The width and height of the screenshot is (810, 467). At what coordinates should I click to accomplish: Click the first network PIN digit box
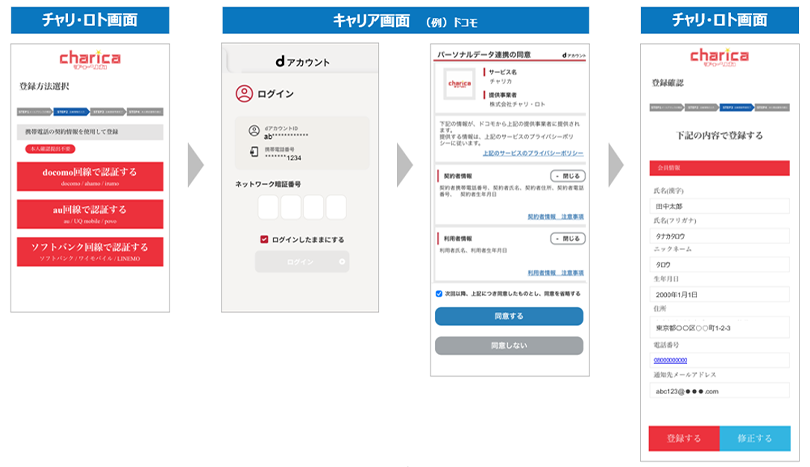(x=268, y=207)
